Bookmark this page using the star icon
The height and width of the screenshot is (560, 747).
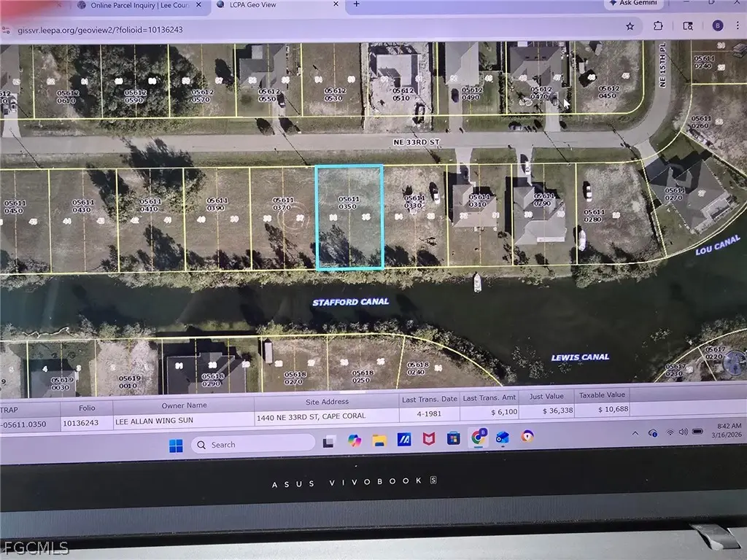[x=630, y=26]
